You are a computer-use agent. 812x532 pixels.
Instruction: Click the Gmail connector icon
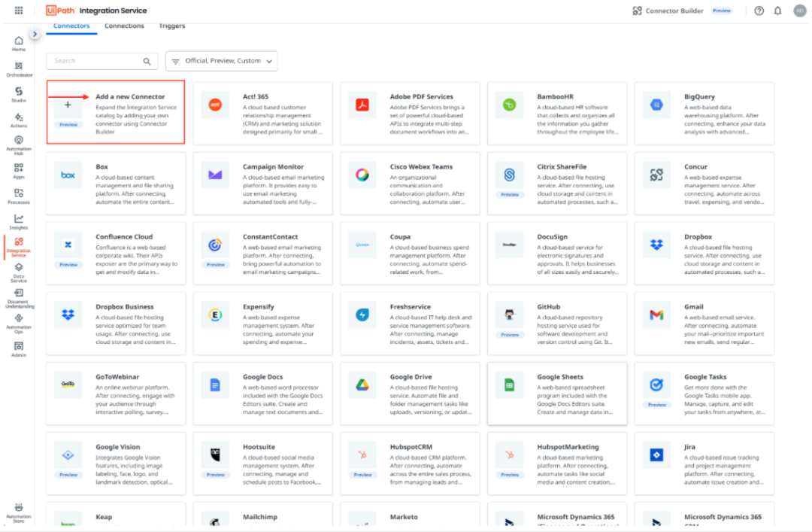pos(656,315)
